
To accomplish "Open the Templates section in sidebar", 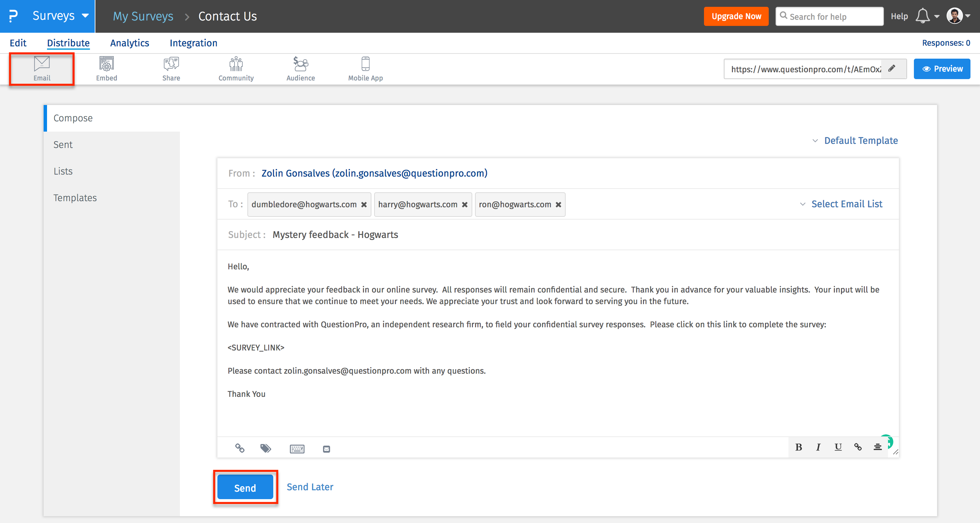I will 112,198.
